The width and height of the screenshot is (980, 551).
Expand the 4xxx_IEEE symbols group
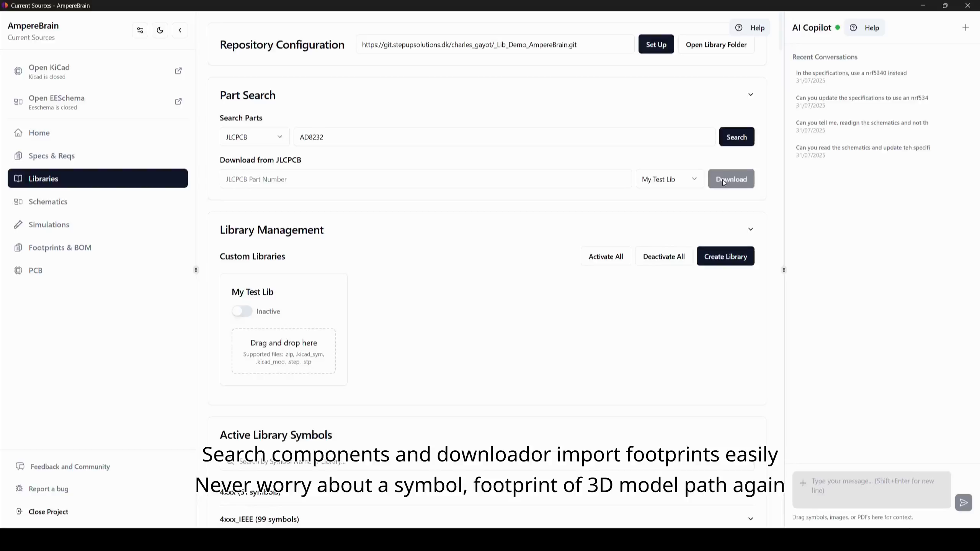(x=751, y=519)
